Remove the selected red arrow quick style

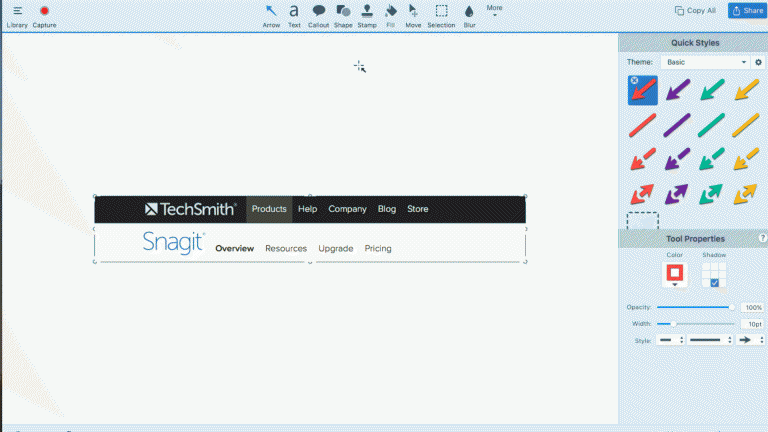point(634,80)
